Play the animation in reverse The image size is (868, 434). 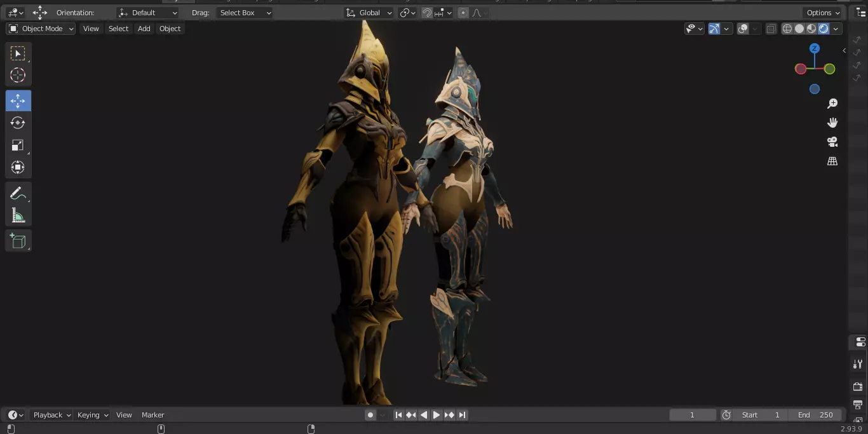424,415
